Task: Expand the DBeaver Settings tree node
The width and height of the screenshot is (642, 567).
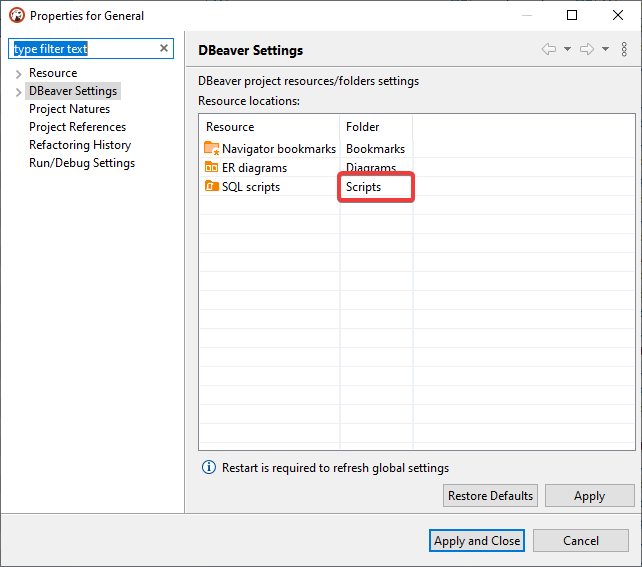Action: [x=18, y=92]
